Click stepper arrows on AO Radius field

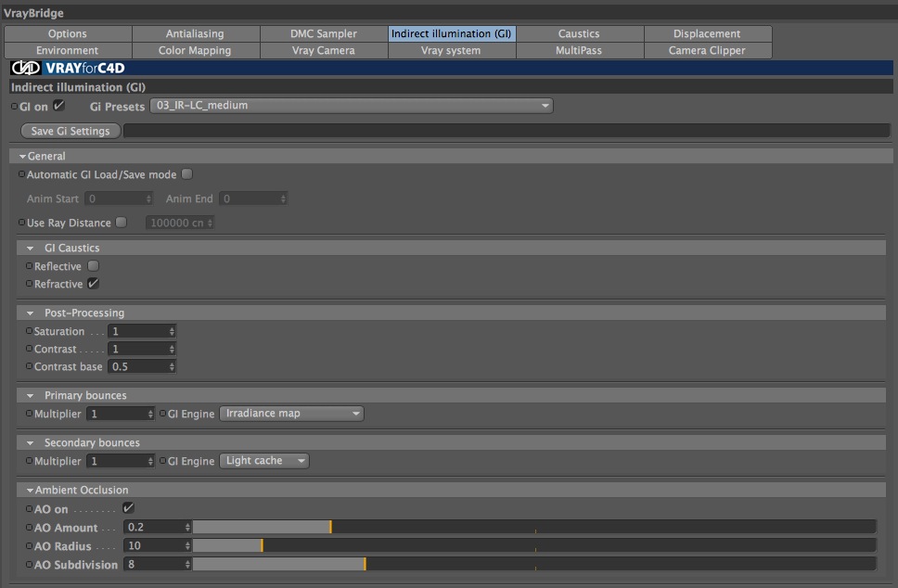(x=187, y=546)
